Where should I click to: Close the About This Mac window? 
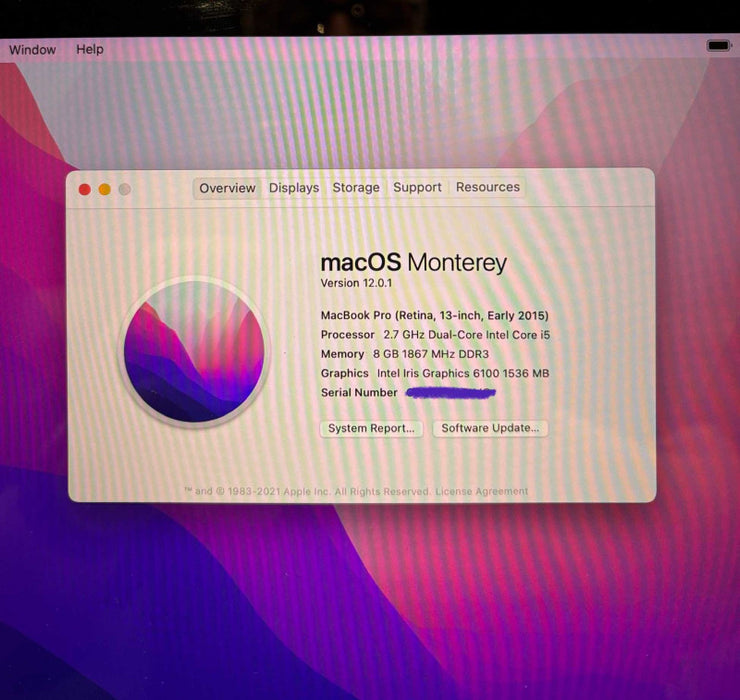pyautogui.click(x=85, y=190)
